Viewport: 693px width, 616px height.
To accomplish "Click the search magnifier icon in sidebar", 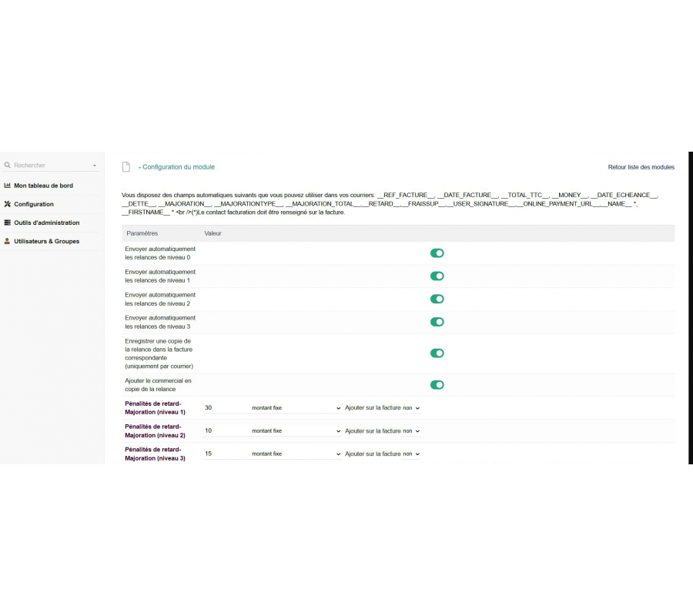I will coord(8,166).
